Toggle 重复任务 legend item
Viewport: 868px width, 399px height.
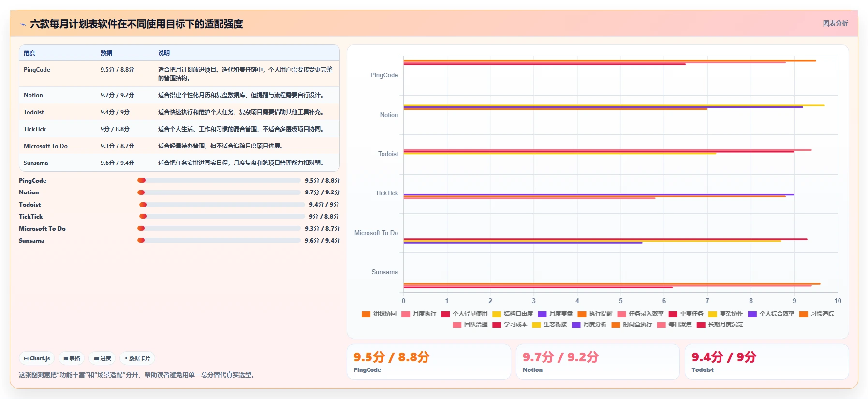click(686, 314)
